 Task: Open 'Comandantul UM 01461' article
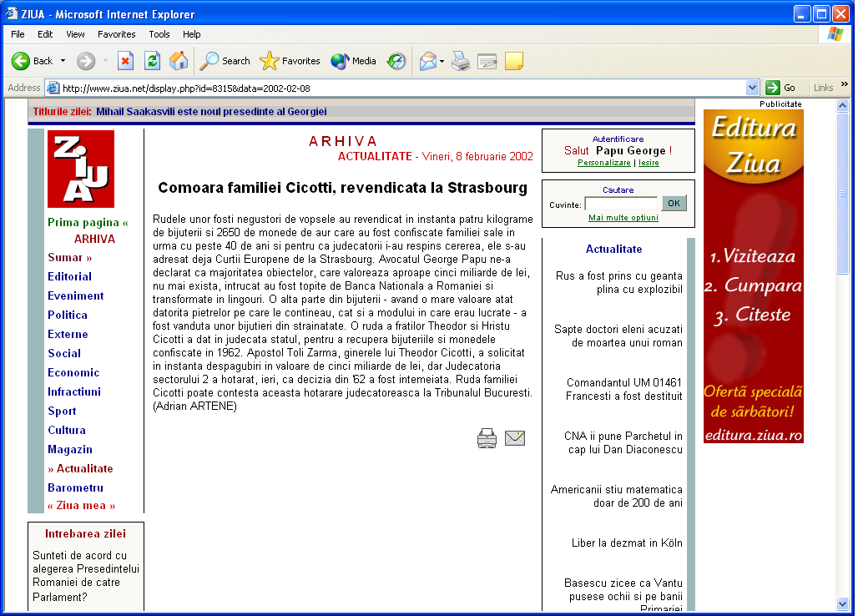point(623,389)
